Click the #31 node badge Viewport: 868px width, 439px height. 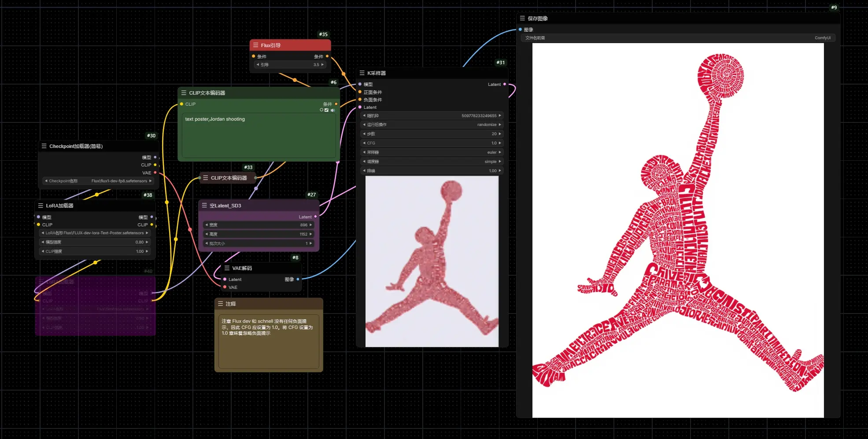[x=501, y=63]
